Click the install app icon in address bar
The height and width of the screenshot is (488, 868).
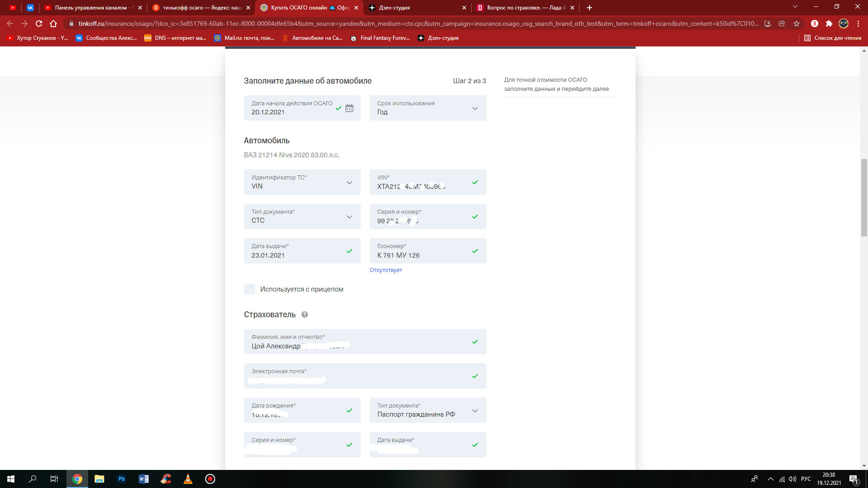click(768, 23)
